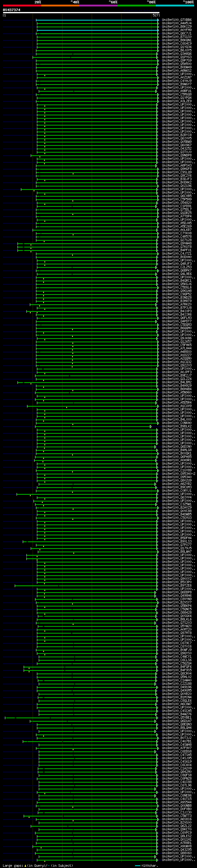
Task: Open hit UniRef100_B8KIZ9
Action: tap(177, 26)
